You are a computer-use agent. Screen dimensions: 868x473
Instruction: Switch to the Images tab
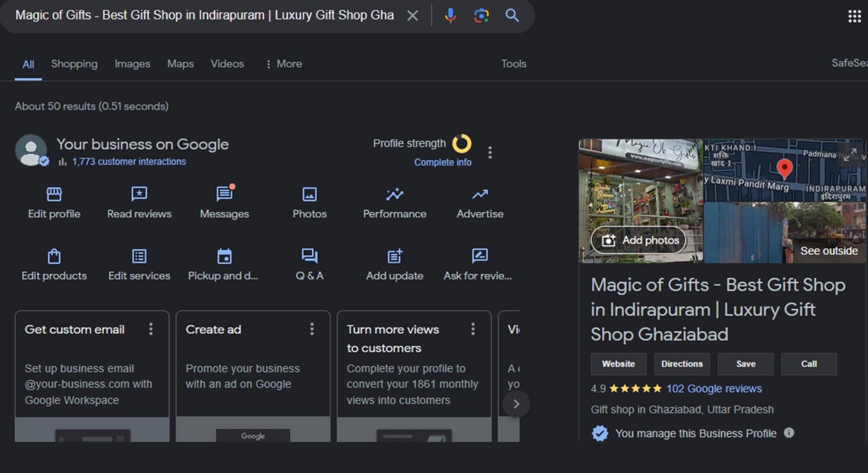coord(132,64)
